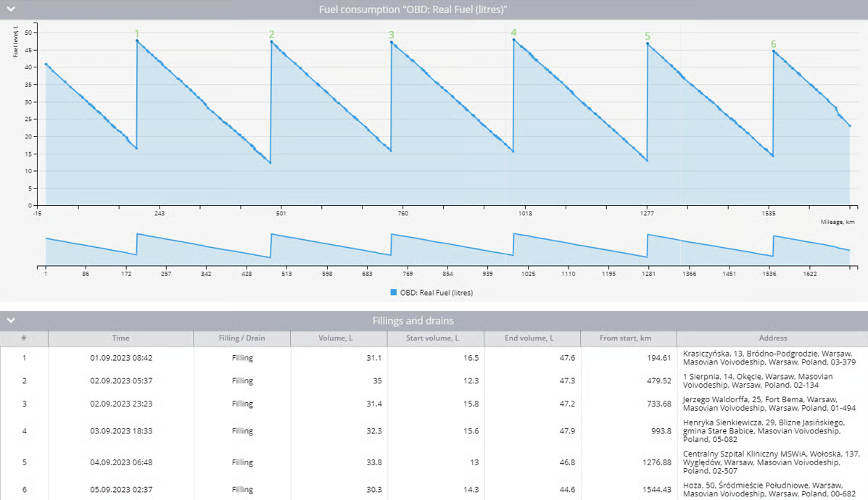Screen dimensions: 868x500
Task: Click the start volume value 14.3
Action: [471, 489]
